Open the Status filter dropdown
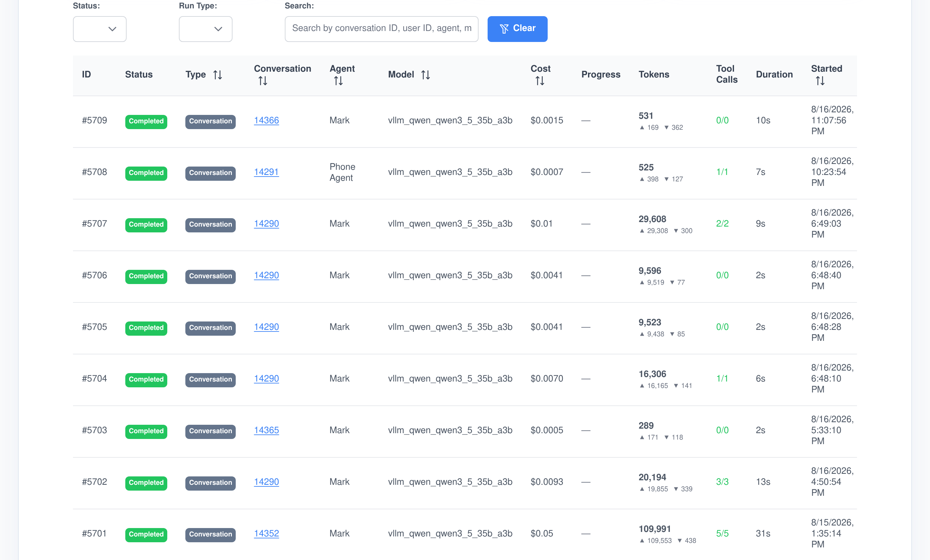The image size is (930, 560). tap(100, 29)
